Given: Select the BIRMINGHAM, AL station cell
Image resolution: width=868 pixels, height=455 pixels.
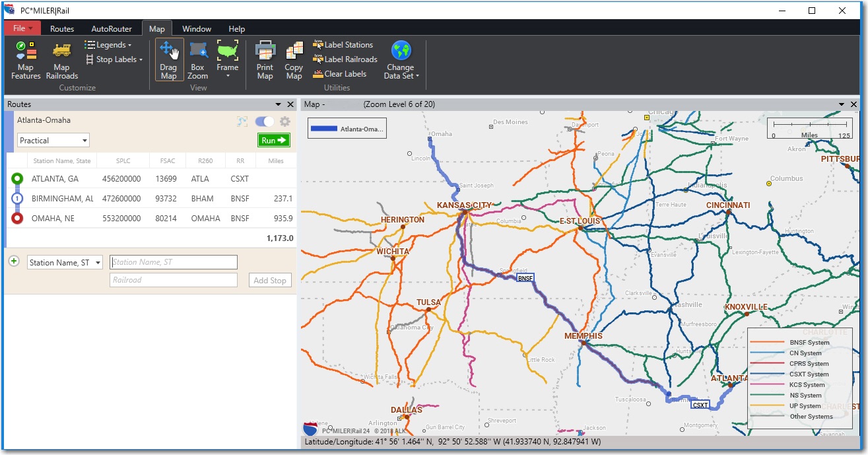Looking at the screenshot, I should [x=63, y=198].
